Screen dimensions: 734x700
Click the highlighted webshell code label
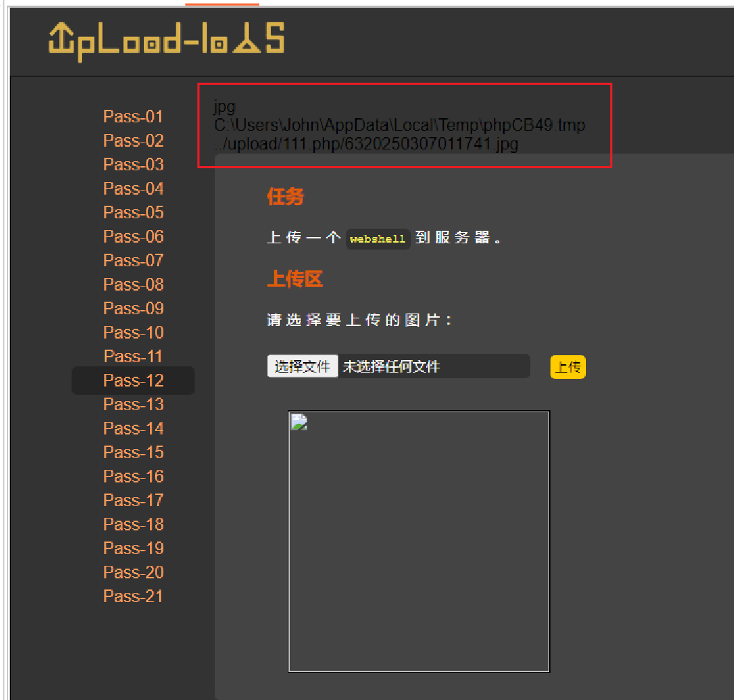(x=377, y=238)
